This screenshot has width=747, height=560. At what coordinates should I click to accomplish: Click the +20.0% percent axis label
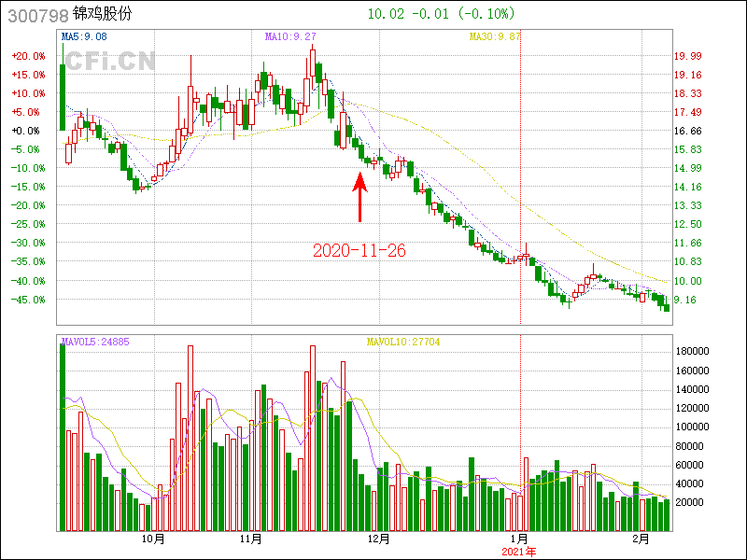pyautogui.click(x=28, y=56)
